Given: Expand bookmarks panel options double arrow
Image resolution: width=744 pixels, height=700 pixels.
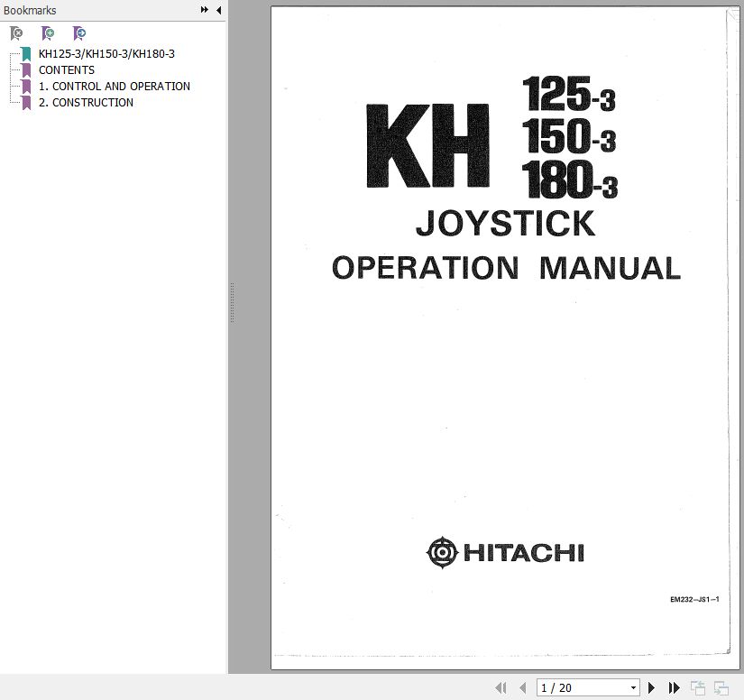Looking at the screenshot, I should point(205,10).
